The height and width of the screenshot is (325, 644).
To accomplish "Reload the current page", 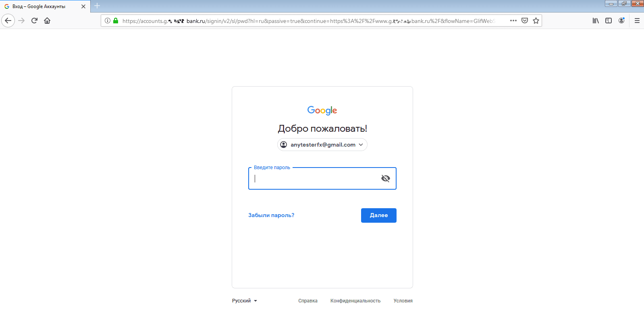I will click(x=34, y=21).
